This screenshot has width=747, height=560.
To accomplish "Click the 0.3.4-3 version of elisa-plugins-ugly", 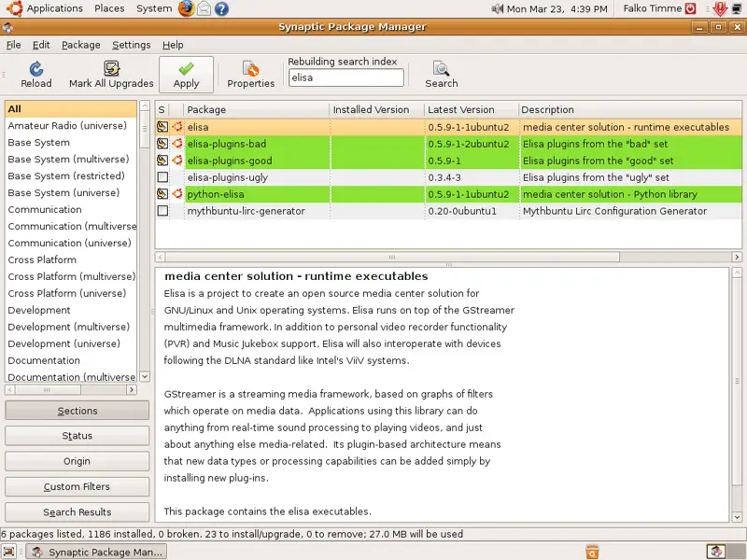I will tap(444, 177).
